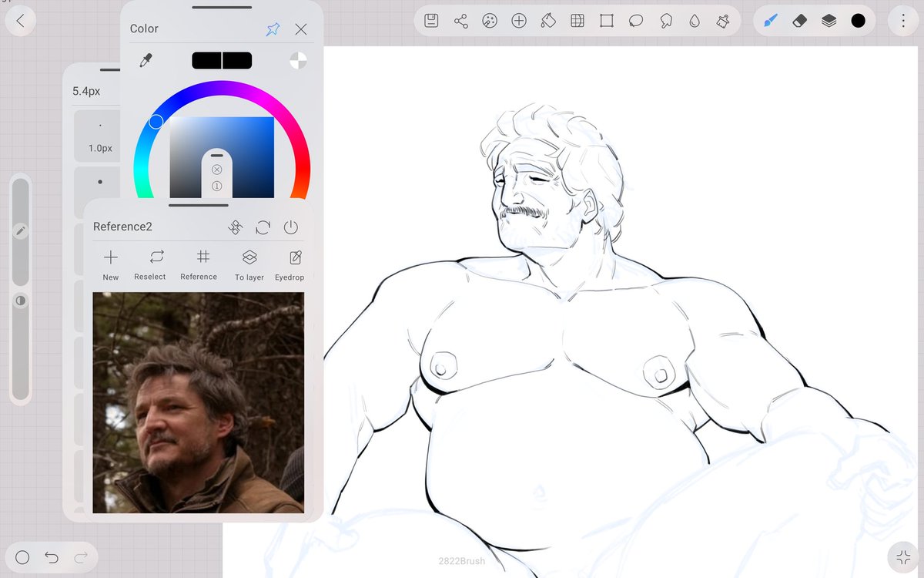Image resolution: width=924 pixels, height=578 pixels.
Task: Redo the last undone stroke
Action: [x=80, y=557]
